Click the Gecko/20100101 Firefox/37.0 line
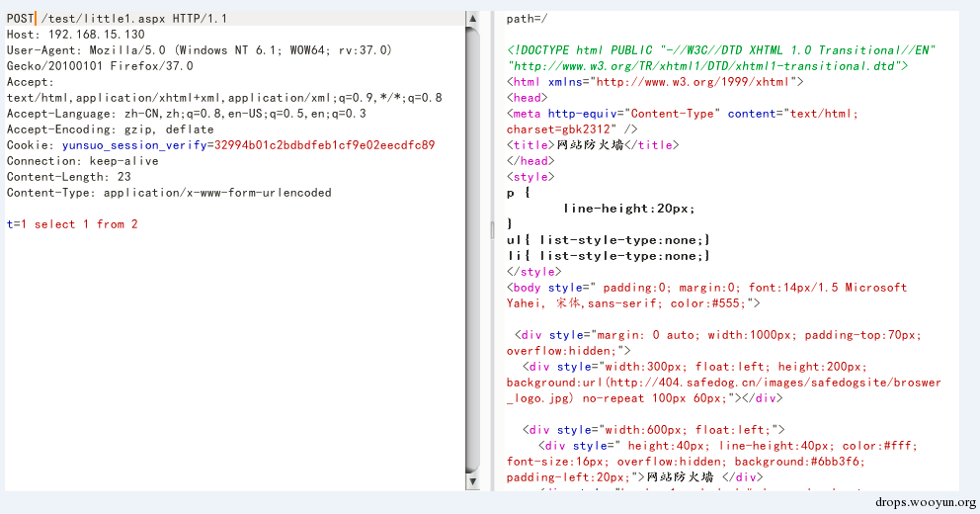Screen dimensions: 980x514 point(100,66)
